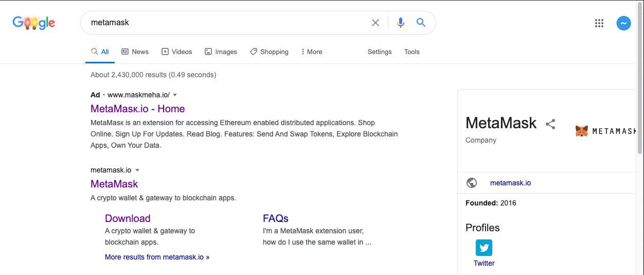The height and width of the screenshot is (275, 644).
Task: Switch to the News tab
Action: (135, 51)
